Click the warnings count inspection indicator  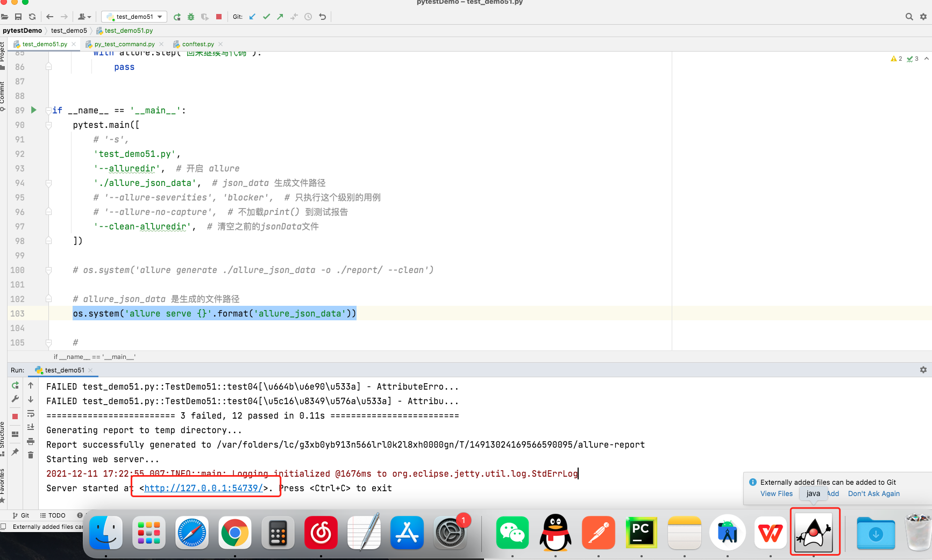(x=897, y=59)
